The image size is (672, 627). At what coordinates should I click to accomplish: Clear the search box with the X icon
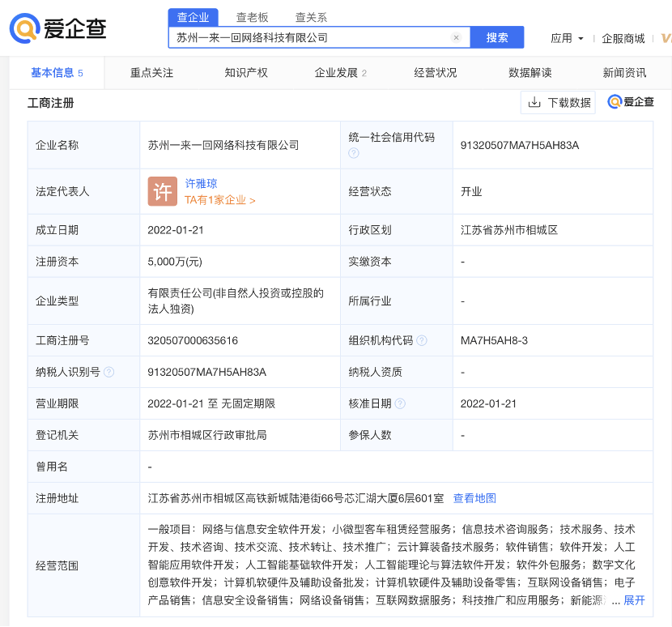456,37
